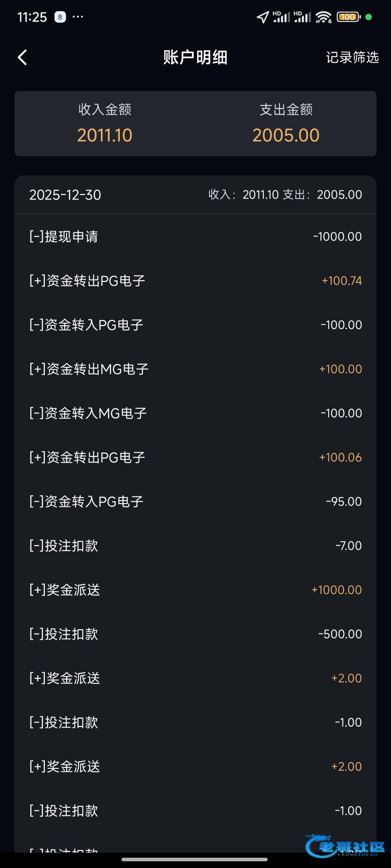Select the 资金转出MG电子 +100.00 record
The width and height of the screenshot is (391, 868).
(195, 369)
